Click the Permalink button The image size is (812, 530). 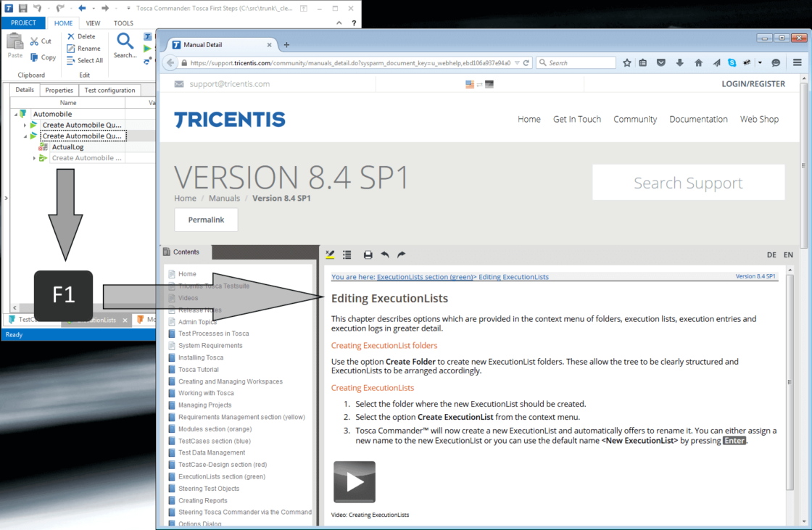coord(206,220)
